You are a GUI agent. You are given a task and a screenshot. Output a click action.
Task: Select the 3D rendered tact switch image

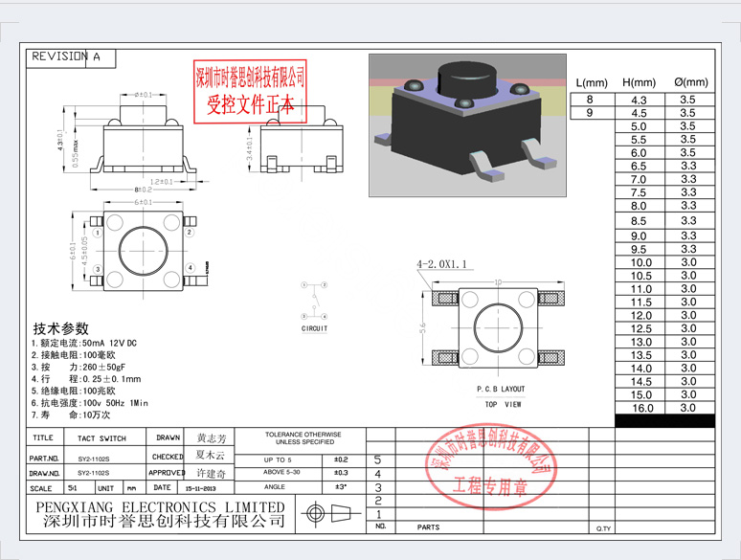[467, 125]
